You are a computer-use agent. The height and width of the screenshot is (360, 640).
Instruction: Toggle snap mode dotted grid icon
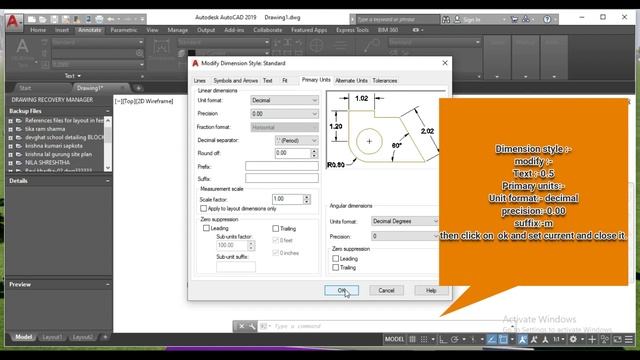pyautogui.click(x=424, y=339)
